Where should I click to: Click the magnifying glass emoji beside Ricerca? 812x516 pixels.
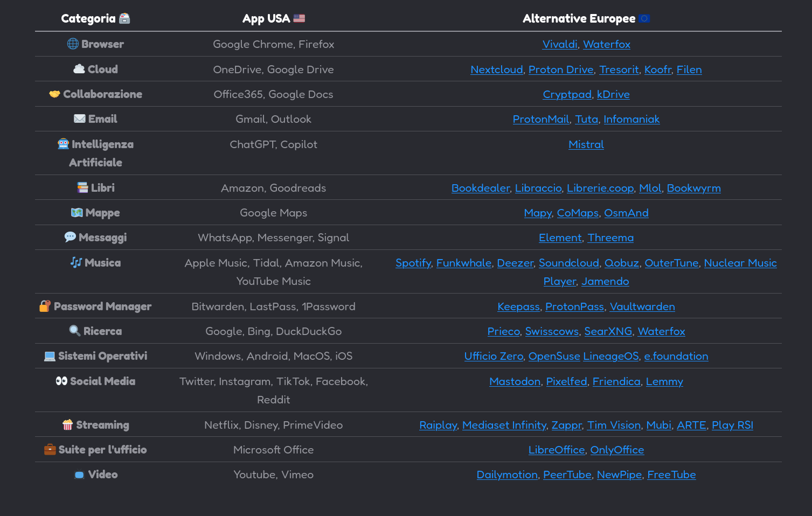[75, 331]
